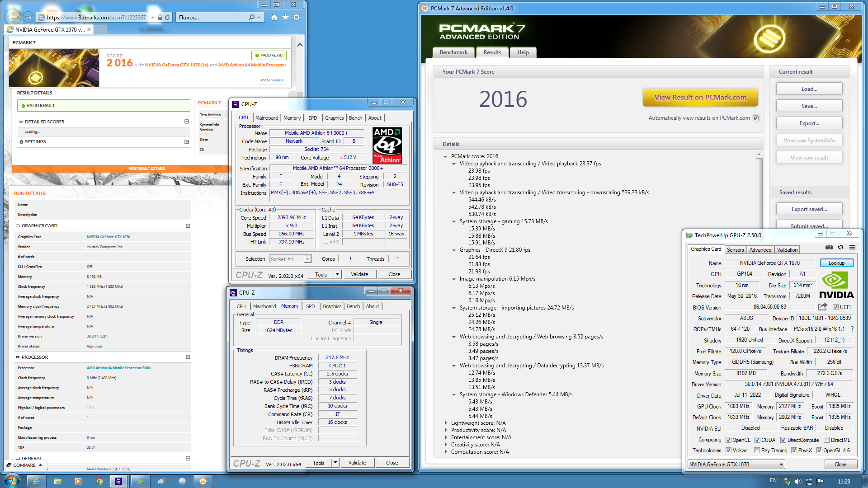868x488 pixels.
Task: Open Windows Media Player from taskbar
Action: click(78, 481)
